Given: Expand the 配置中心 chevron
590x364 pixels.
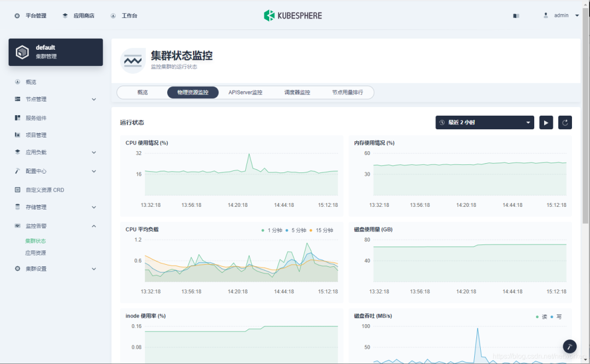Looking at the screenshot, I should (x=94, y=171).
